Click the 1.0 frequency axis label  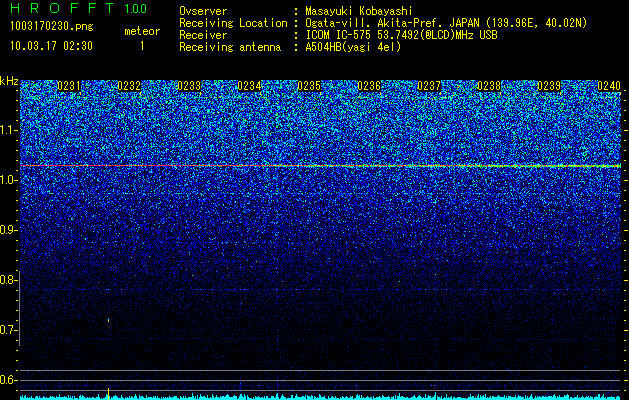coord(8,180)
